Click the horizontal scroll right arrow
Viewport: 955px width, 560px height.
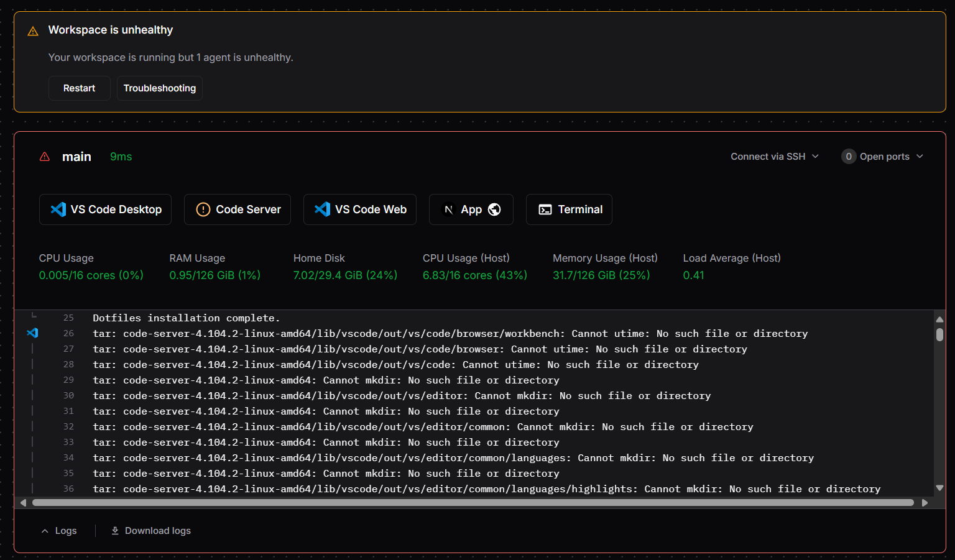(925, 503)
